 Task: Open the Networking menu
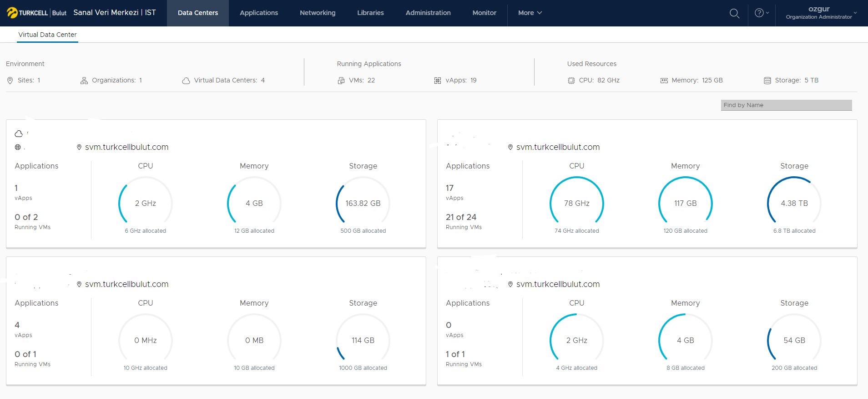point(318,13)
